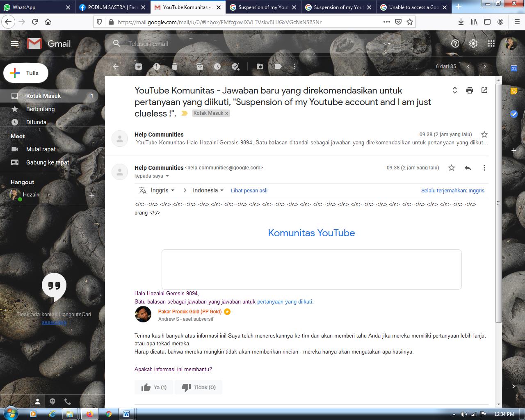Open labels tag icon
525x420 pixels.
pos(278,66)
